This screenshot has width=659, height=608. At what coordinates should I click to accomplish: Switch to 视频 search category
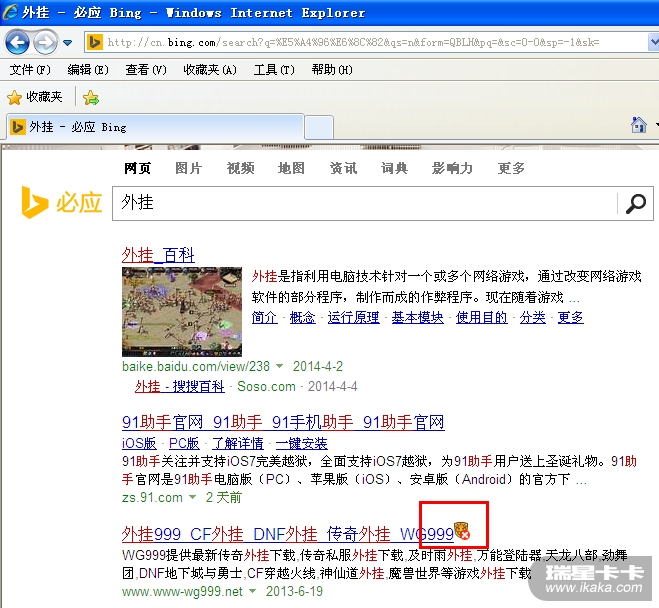pos(240,168)
